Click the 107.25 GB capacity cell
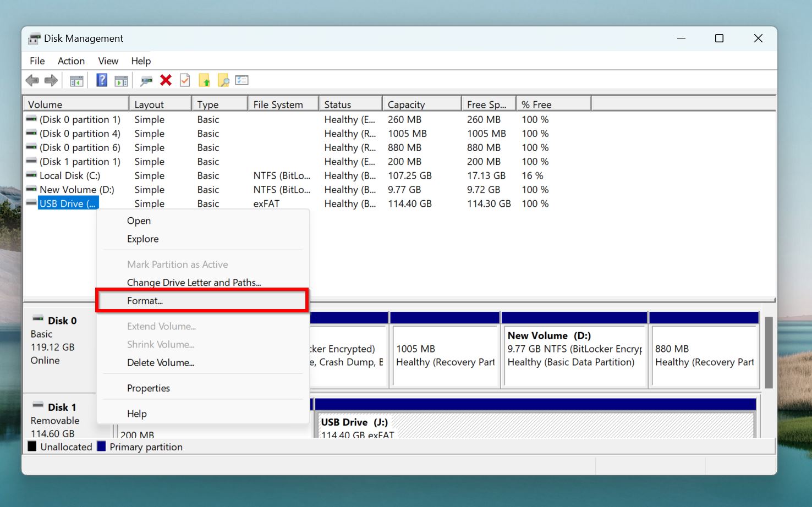 [x=410, y=175]
